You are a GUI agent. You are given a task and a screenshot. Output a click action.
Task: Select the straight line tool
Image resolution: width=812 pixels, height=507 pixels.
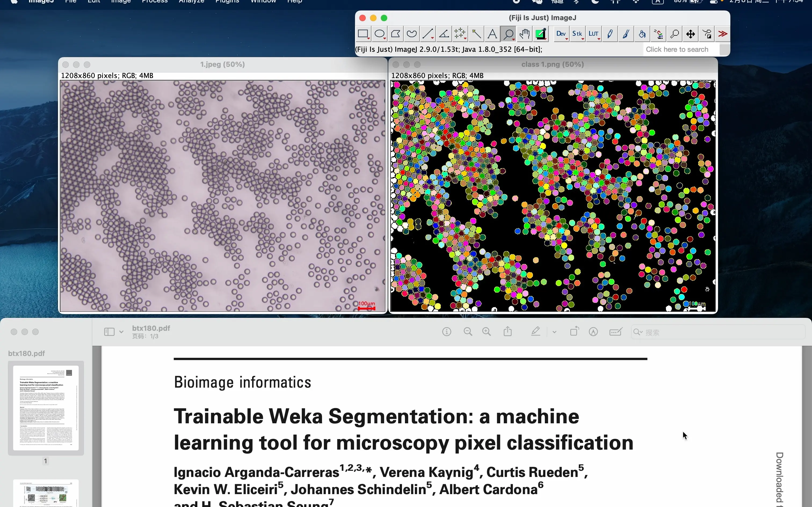[x=427, y=34]
